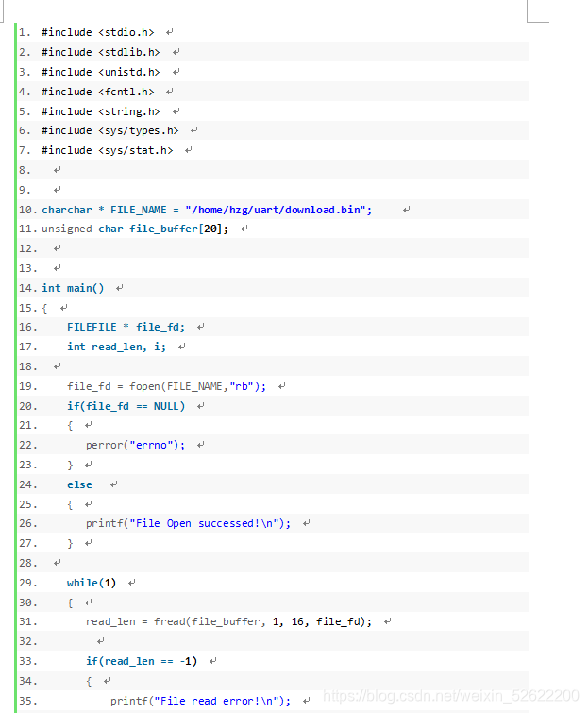Click line number 9
Viewport: 588px width, 713px height.
(x=25, y=190)
